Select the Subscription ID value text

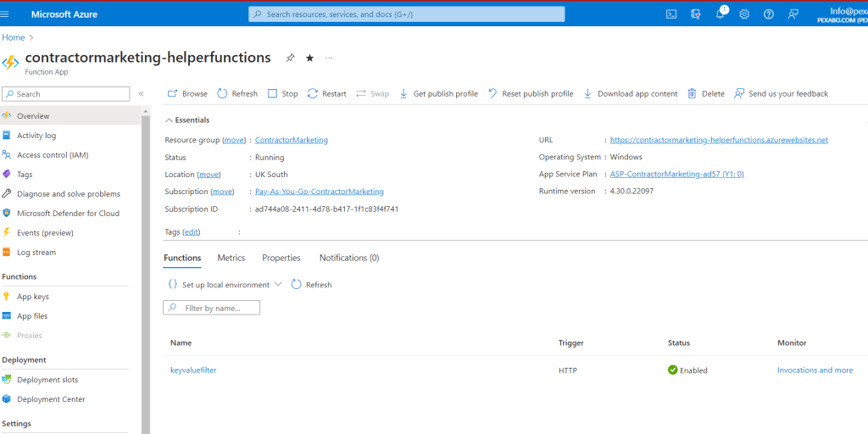[x=326, y=209]
